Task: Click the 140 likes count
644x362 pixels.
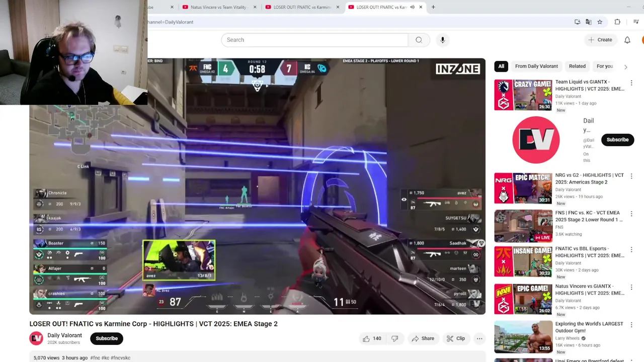Action: coord(377,339)
